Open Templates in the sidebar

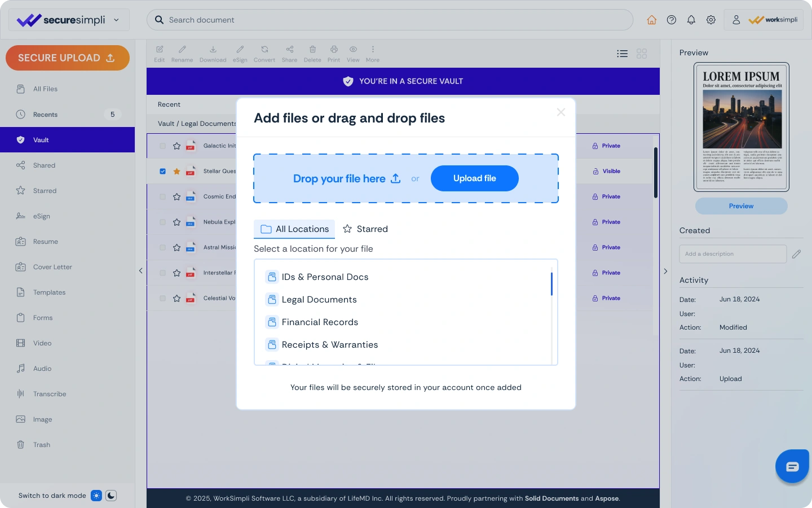pyautogui.click(x=68, y=292)
